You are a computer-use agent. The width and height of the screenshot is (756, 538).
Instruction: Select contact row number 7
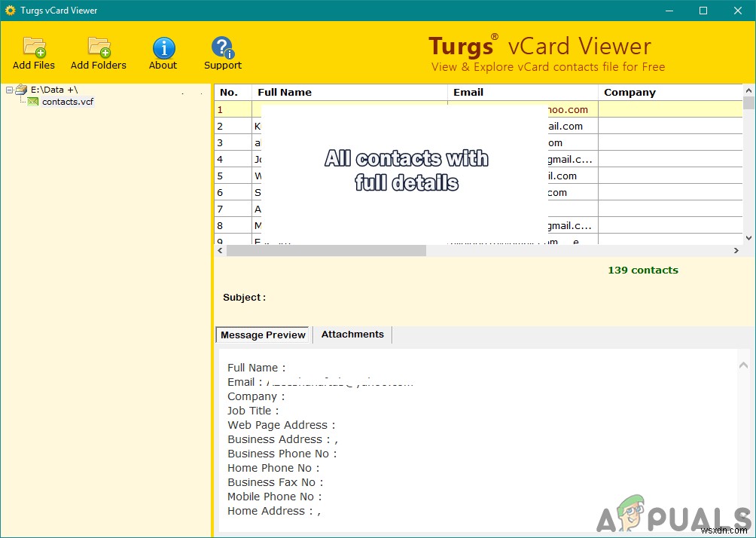(x=478, y=209)
